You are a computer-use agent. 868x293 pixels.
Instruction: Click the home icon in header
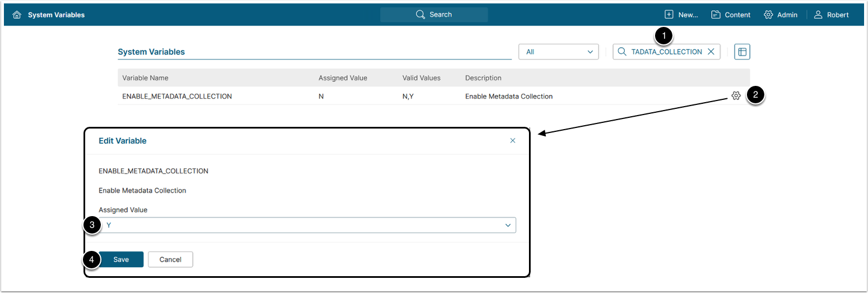point(17,15)
